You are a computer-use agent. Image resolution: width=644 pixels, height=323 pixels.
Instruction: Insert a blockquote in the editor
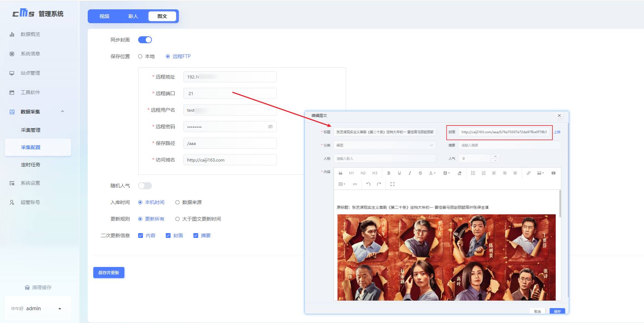[340, 173]
